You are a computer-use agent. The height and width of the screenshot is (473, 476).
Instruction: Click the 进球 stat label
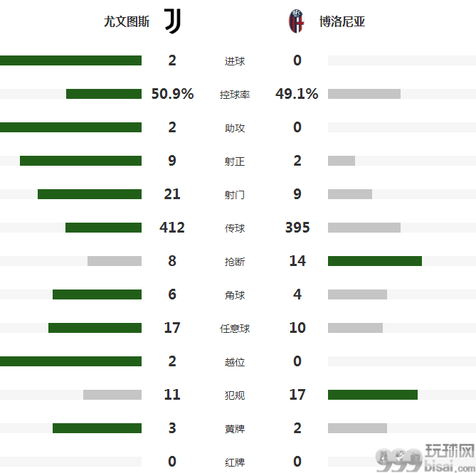click(235, 61)
